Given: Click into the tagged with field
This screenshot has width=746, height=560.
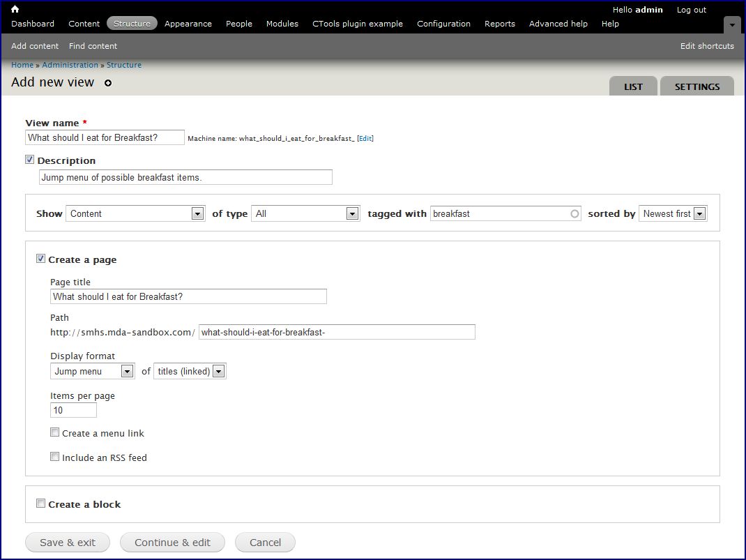Looking at the screenshot, I should (x=505, y=213).
